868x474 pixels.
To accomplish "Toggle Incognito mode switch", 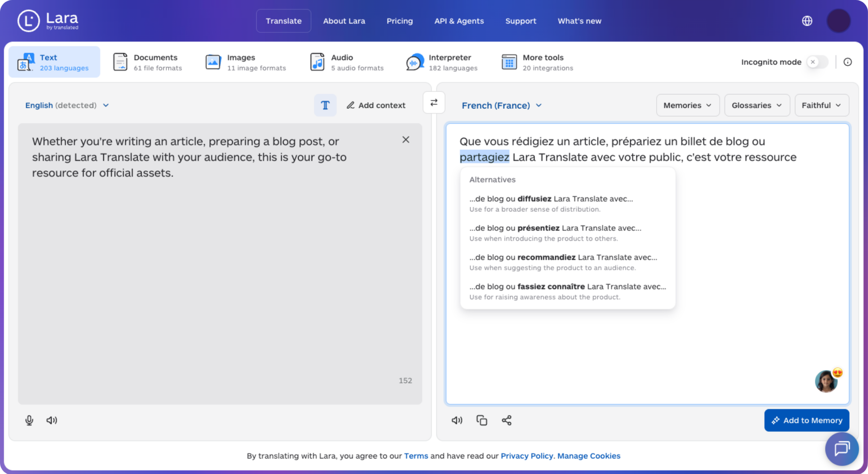I will tap(817, 62).
